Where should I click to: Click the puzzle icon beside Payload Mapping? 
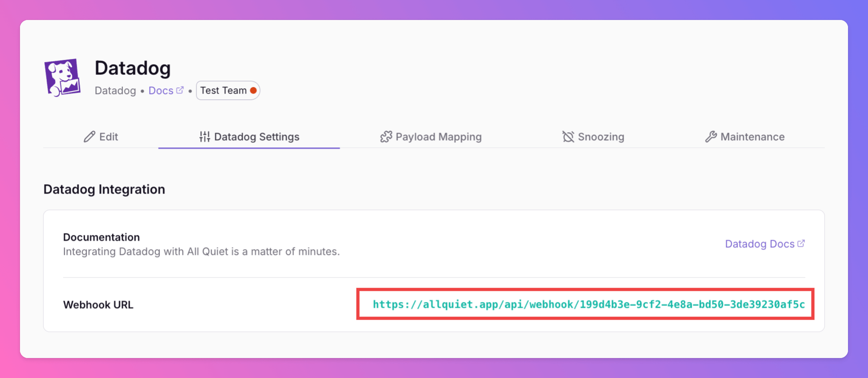point(386,137)
